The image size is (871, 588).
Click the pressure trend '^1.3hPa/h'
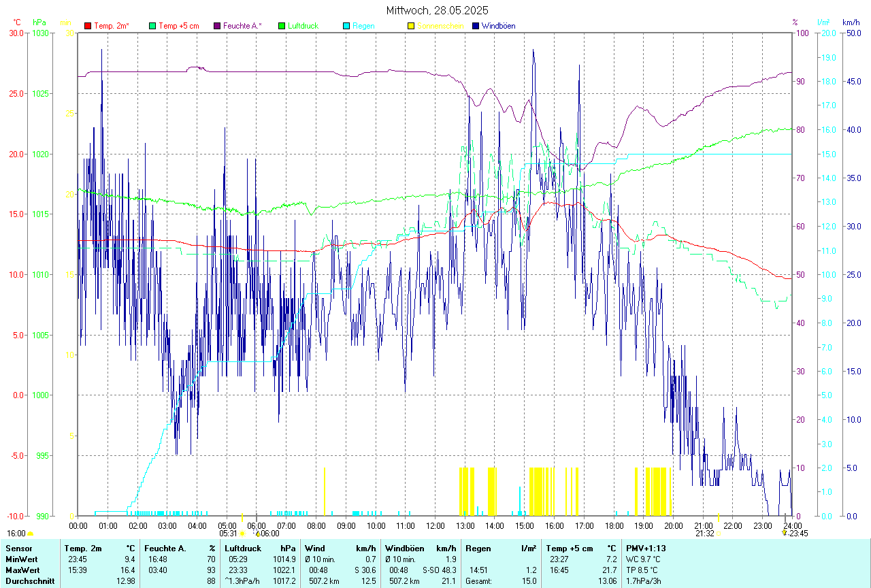[242, 581]
